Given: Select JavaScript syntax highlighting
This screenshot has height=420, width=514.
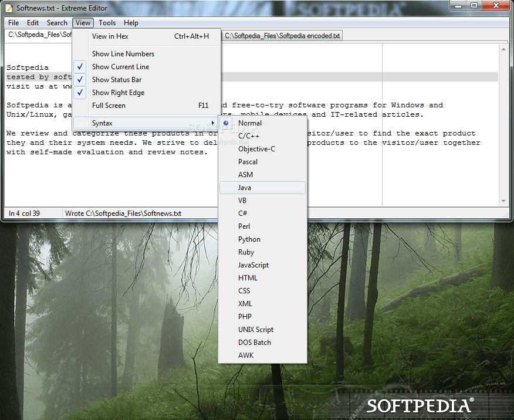Looking at the screenshot, I should point(262,265).
